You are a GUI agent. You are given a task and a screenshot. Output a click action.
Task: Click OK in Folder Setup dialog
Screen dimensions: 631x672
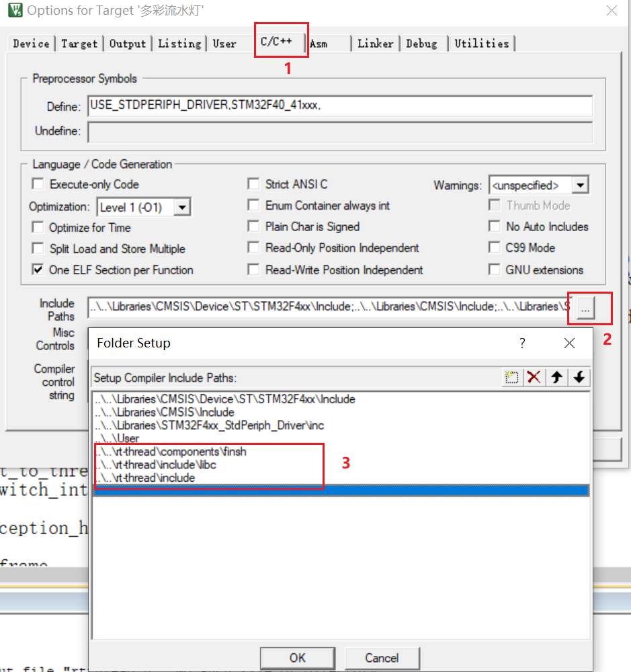click(298, 658)
